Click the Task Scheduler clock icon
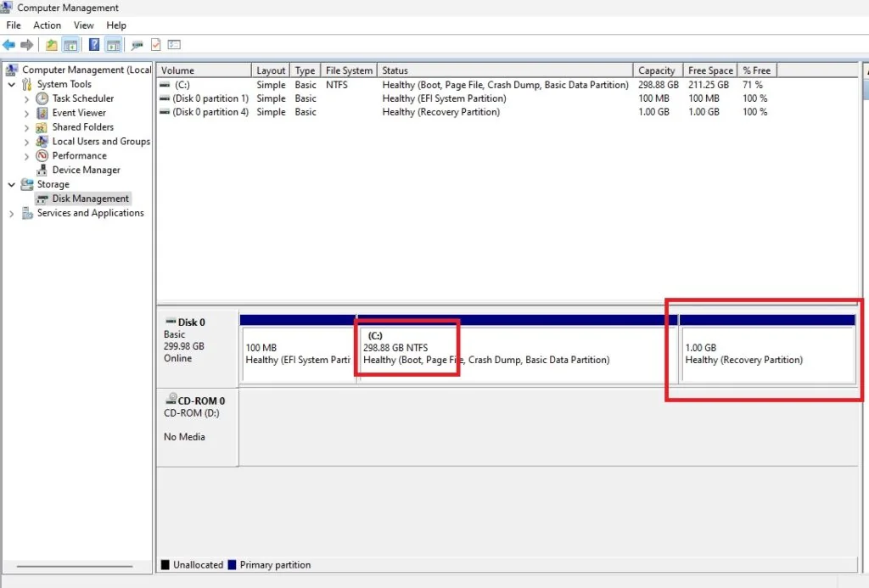The image size is (869, 588). [42, 98]
